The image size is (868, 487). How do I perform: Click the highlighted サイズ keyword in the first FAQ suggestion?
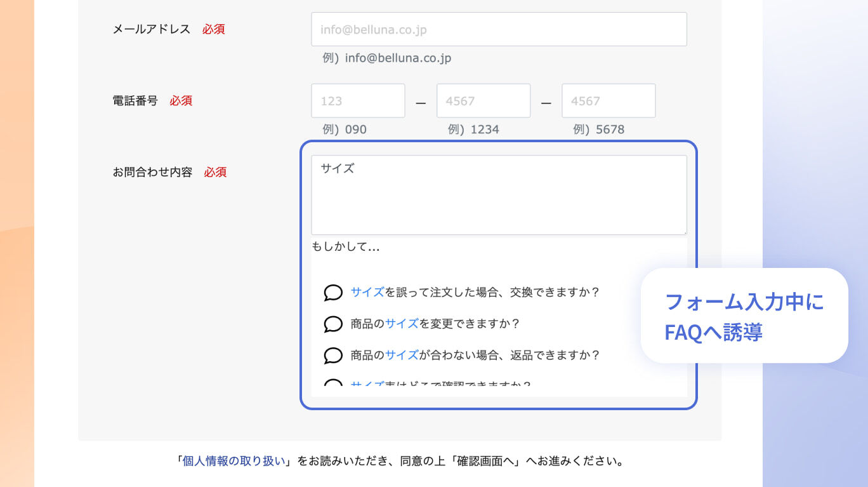[367, 292]
